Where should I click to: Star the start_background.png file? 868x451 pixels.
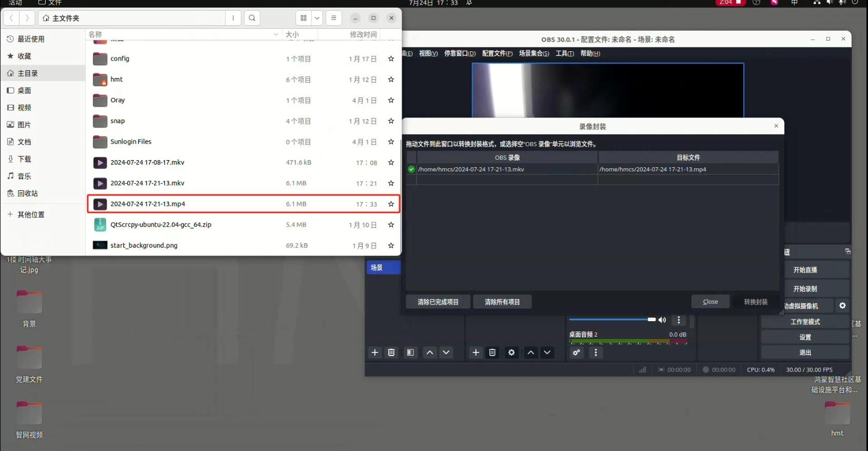coord(391,246)
